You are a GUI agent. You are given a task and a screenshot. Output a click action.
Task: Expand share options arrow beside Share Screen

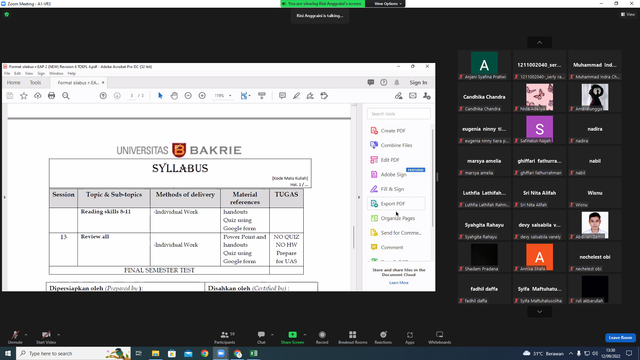(305, 335)
